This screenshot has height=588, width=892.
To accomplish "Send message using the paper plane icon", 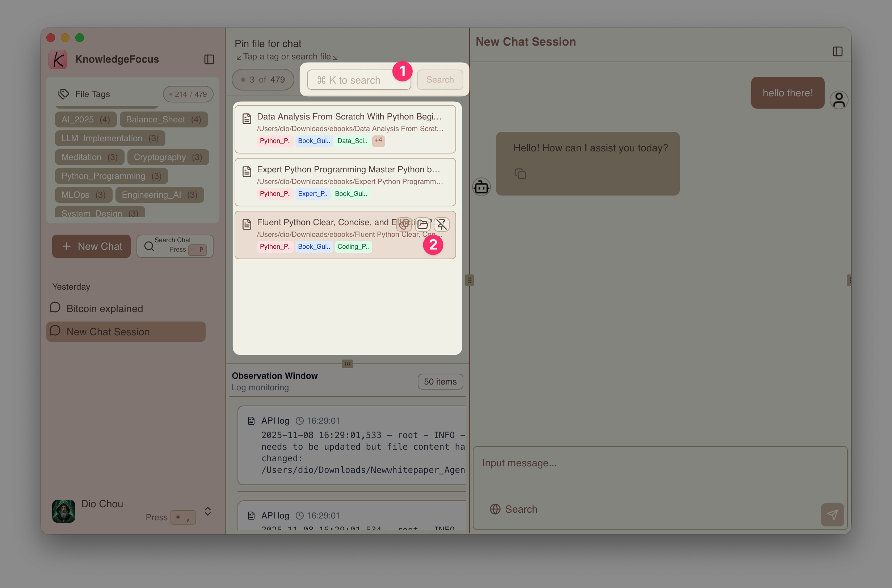I will coord(833,514).
